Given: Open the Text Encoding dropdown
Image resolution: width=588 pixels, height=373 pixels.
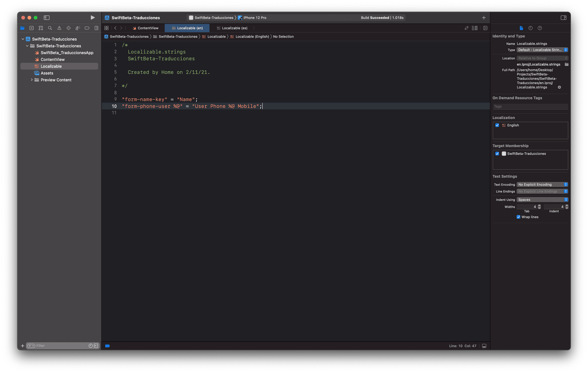Looking at the screenshot, I should click(x=542, y=185).
